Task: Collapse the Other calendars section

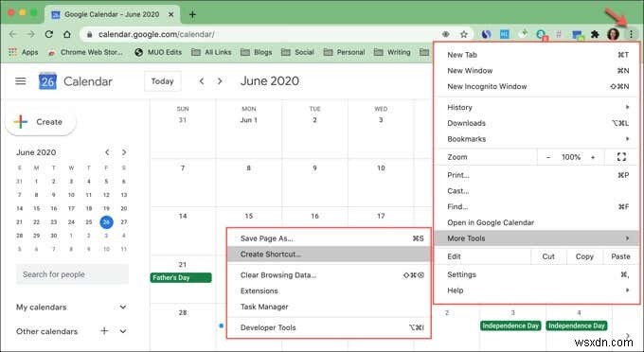Action: 123,330
